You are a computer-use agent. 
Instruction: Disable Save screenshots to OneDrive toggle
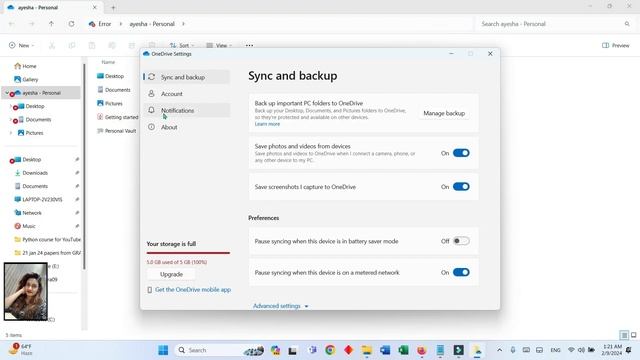point(461,187)
